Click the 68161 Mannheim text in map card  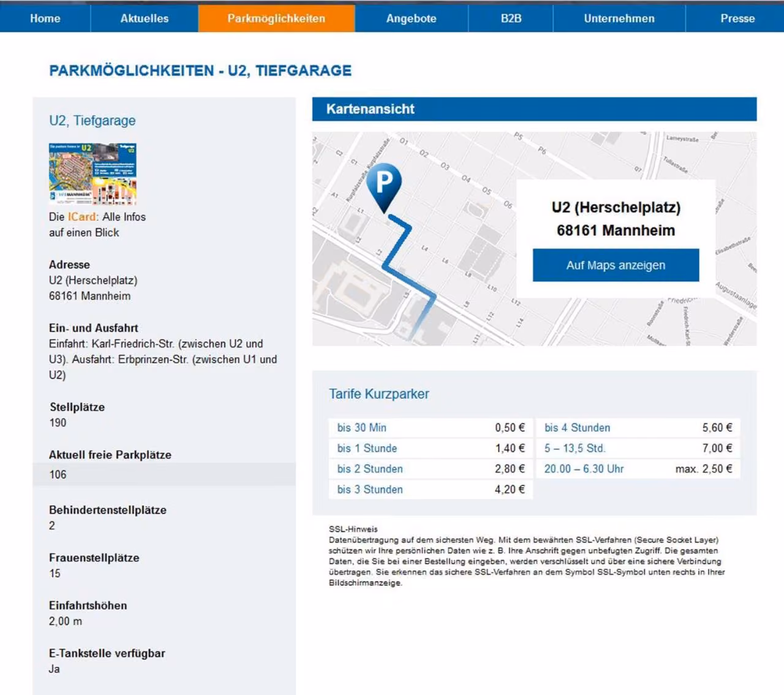[616, 230]
